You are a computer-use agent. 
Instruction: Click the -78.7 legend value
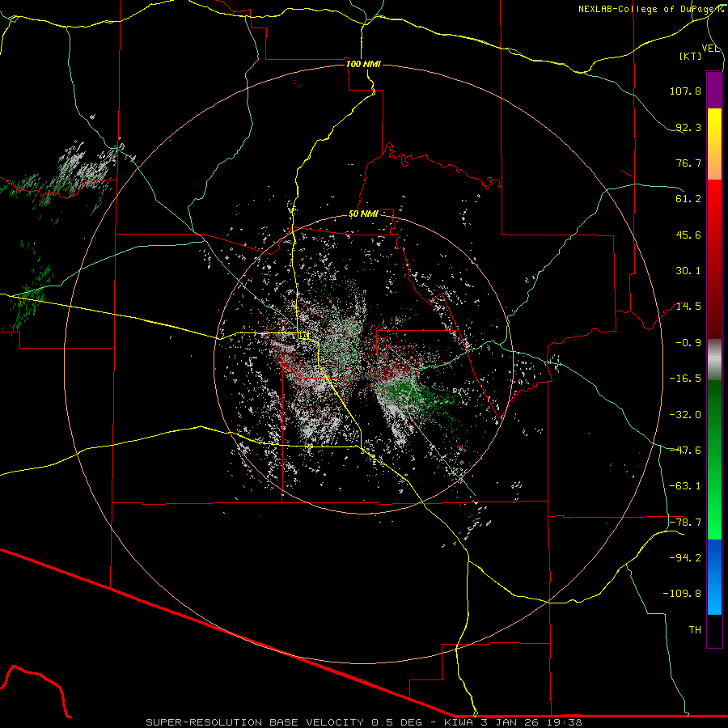click(x=685, y=523)
